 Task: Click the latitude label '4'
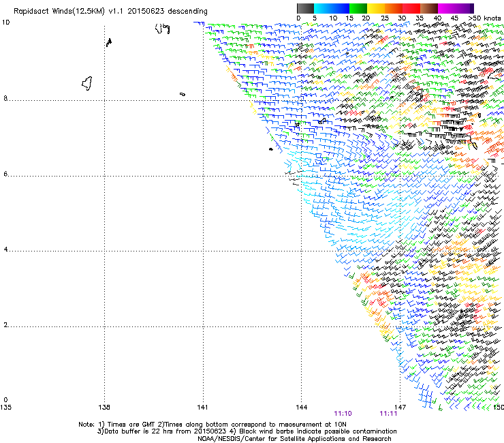pos(5,249)
